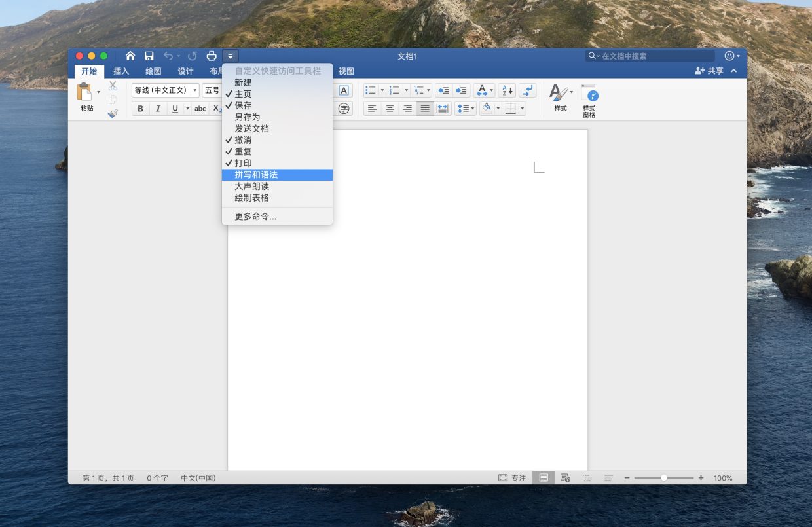Switch to the 插入 tab
The width and height of the screenshot is (812, 527).
(x=121, y=71)
